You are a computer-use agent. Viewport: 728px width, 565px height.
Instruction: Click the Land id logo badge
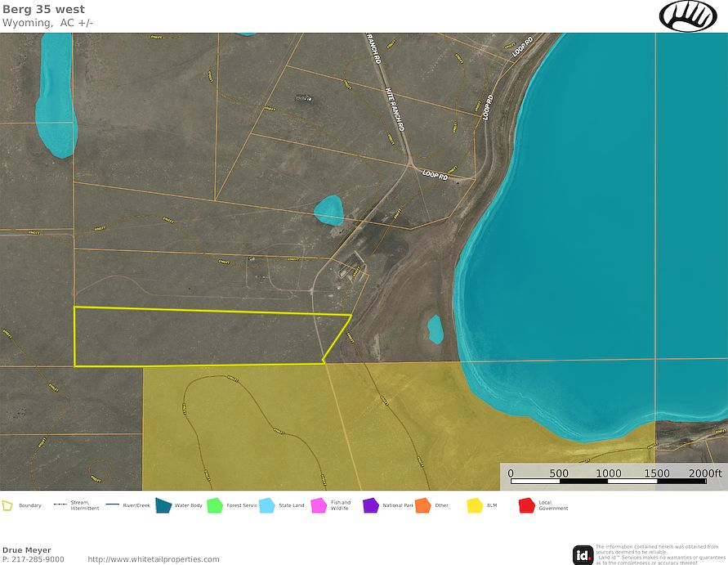(582, 553)
